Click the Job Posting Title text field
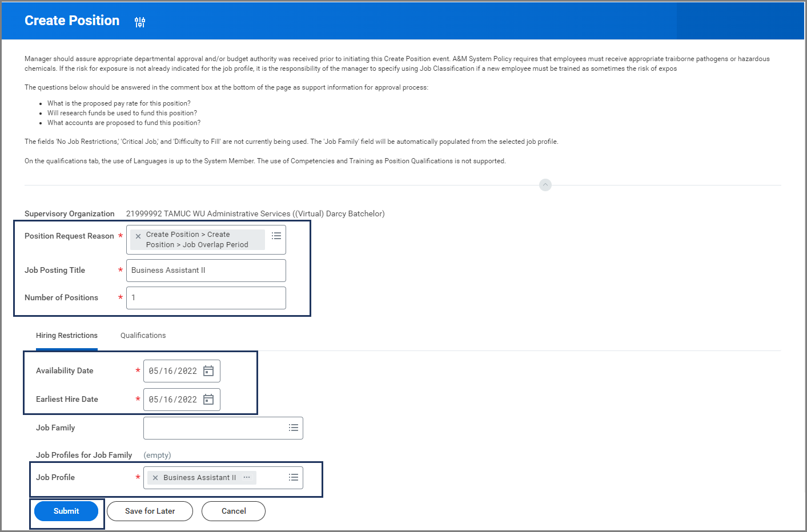Screen dimensions: 807x532 [x=206, y=271]
